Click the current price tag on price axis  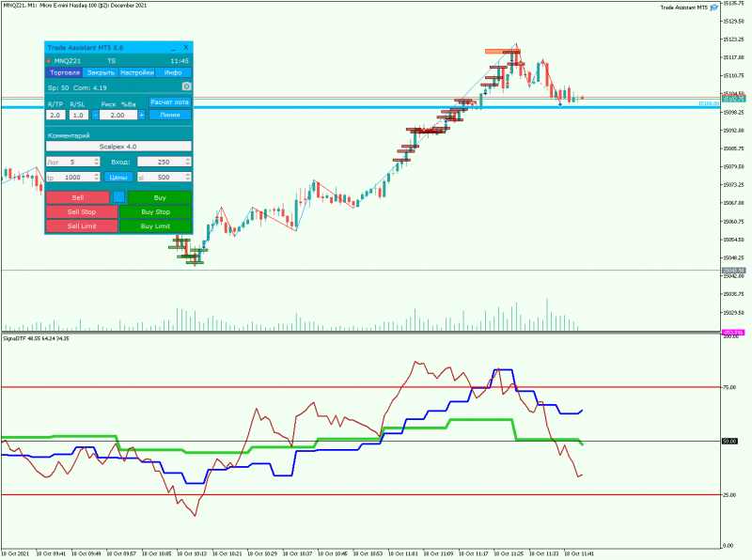(733, 99)
